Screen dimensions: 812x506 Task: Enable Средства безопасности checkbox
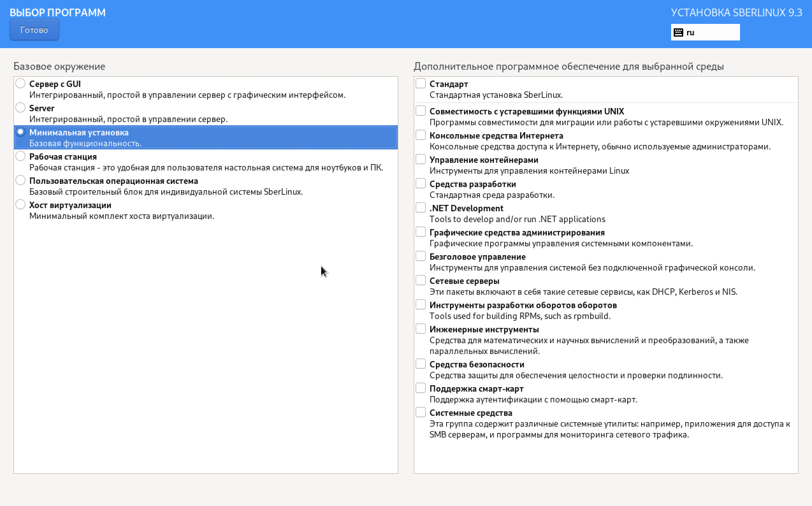pyautogui.click(x=420, y=364)
